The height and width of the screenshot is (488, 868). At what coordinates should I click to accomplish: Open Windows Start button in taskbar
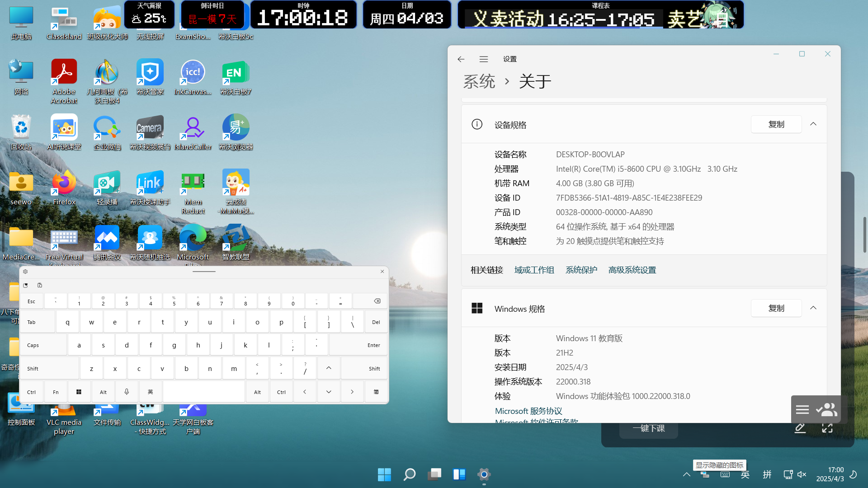[384, 474]
